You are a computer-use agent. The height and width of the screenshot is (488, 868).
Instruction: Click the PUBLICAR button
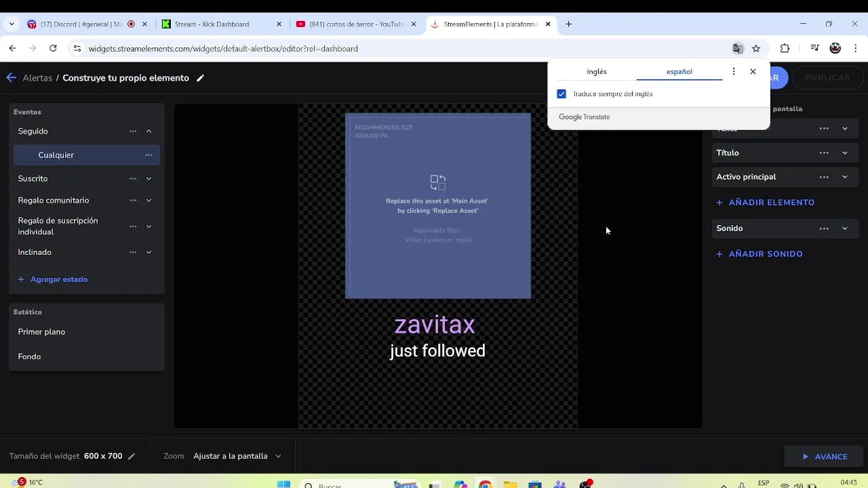[827, 78]
